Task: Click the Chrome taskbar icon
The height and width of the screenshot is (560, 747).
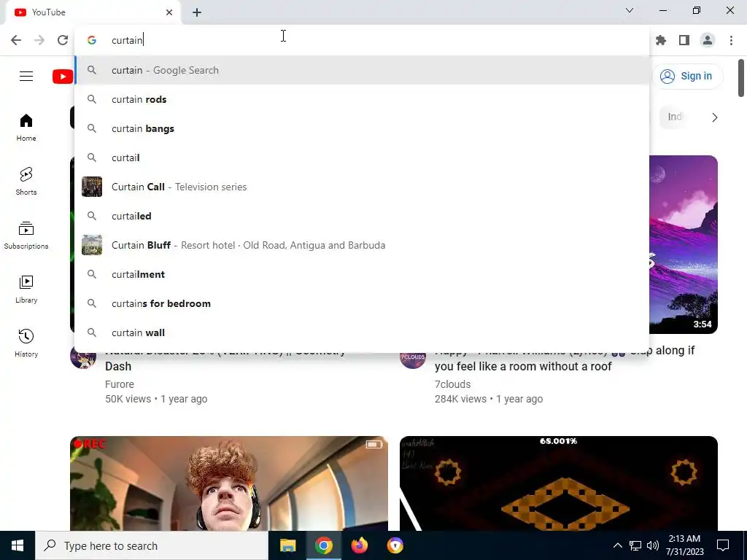Action: coord(323,545)
